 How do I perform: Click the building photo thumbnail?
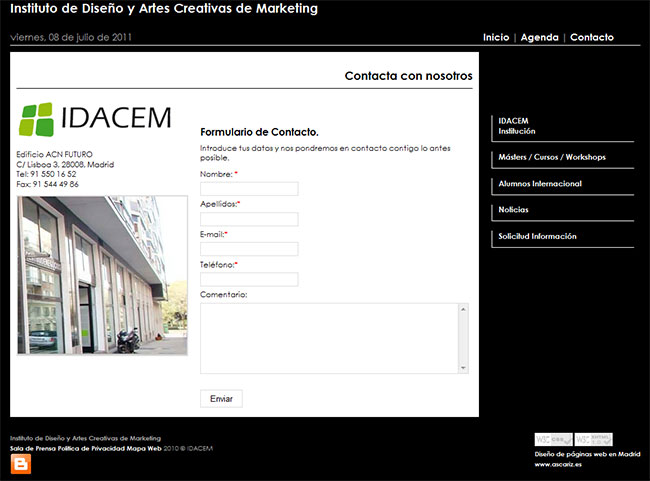pos(102,275)
